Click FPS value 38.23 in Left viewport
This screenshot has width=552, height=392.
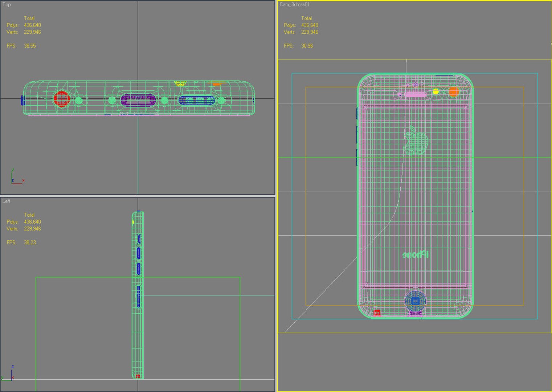click(30, 242)
